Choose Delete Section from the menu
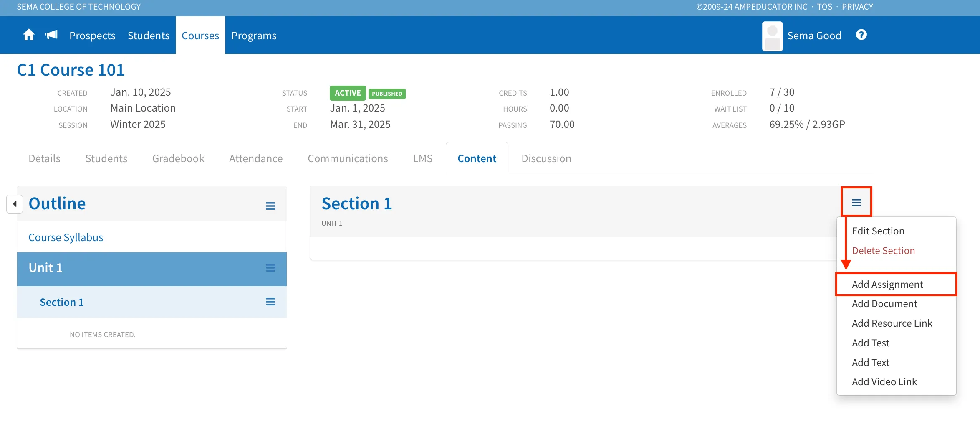Viewport: 980px width, 422px height. coord(883,251)
